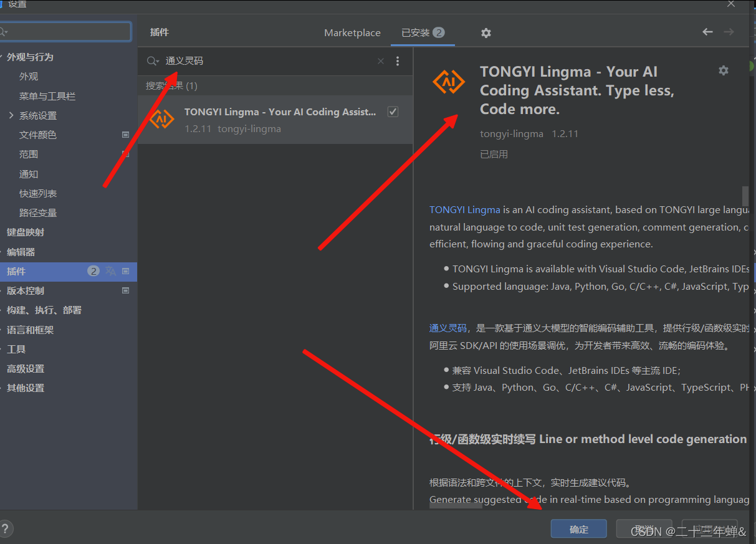Screen dimensions: 756x544
Task: Open 键盘映射 settings page
Action: tap(26, 232)
